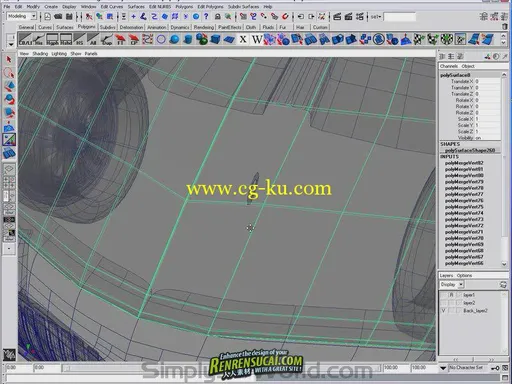
Task: Toggle visibility V box of Back_layer2
Action: pos(443,311)
